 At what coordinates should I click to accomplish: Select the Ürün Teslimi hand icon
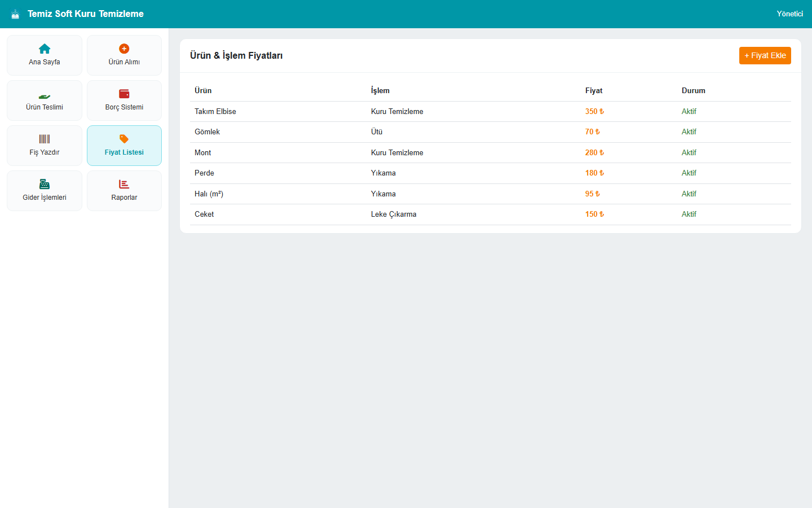tap(45, 96)
